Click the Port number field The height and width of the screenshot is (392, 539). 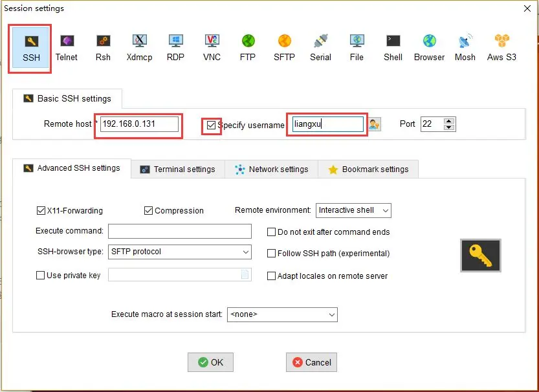(x=432, y=124)
